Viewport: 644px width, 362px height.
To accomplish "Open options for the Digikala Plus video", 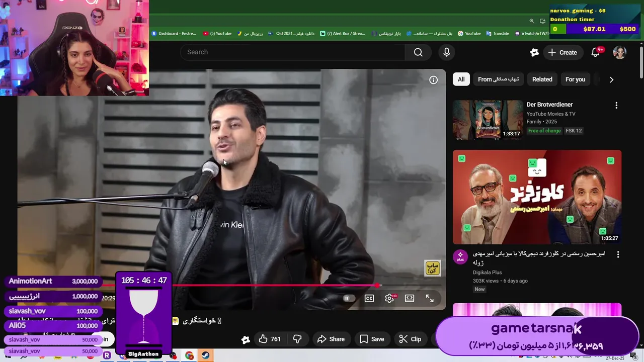I will click(618, 254).
